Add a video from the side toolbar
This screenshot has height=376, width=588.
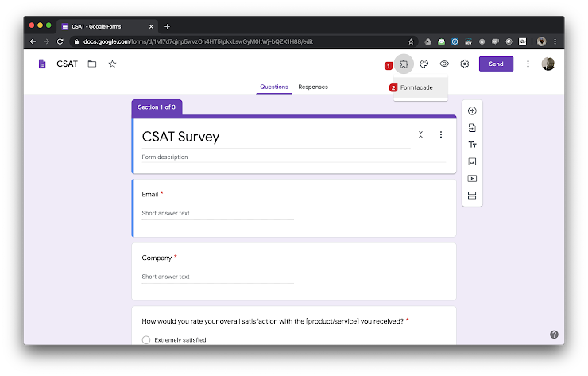click(472, 179)
